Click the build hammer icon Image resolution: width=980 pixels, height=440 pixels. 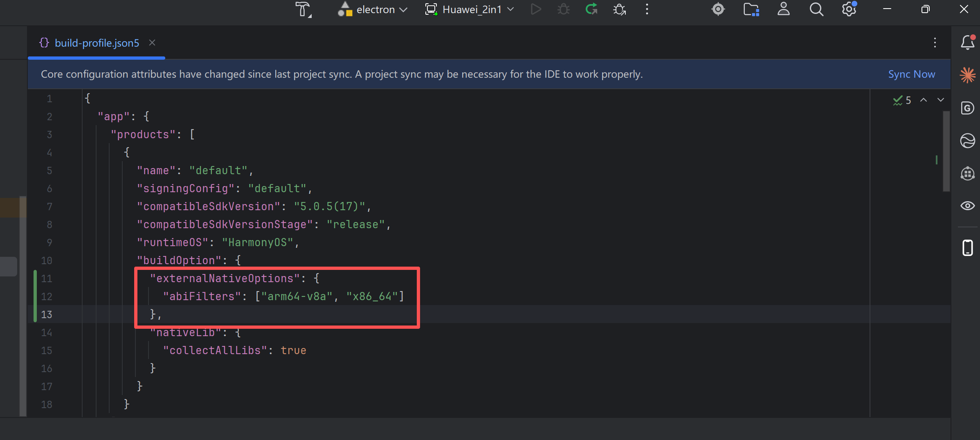[303, 9]
